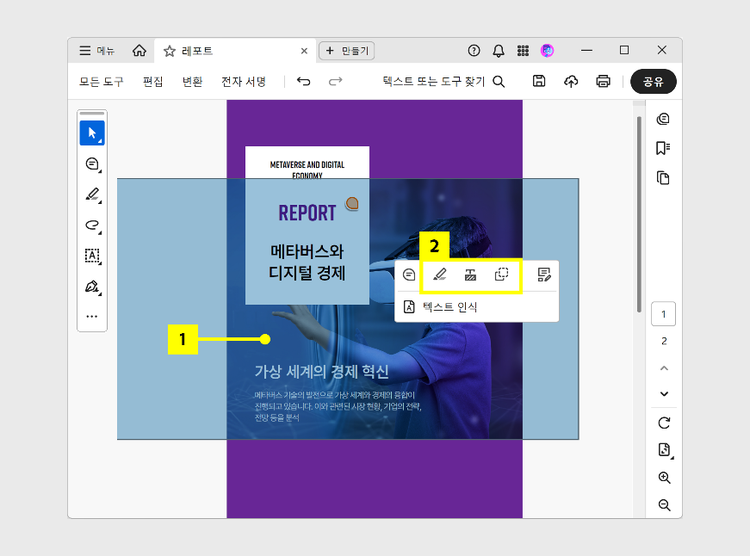Viewport: 750px width, 556px height.
Task: Open the 메뉴 hamburger menu
Action: tap(97, 50)
